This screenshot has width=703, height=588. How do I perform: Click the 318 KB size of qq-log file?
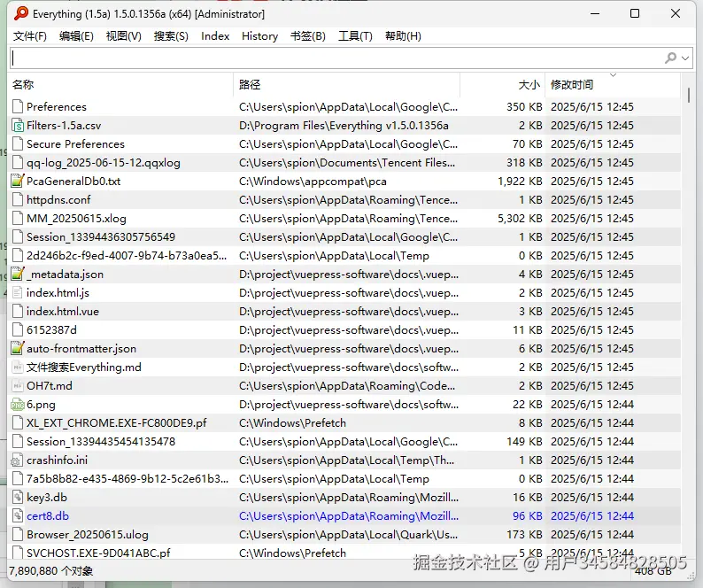click(524, 162)
